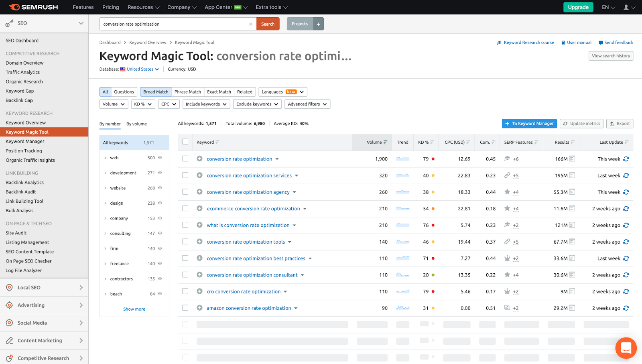The image size is (642, 364).
Task: Open 'View search history' button
Action: pyautogui.click(x=611, y=56)
